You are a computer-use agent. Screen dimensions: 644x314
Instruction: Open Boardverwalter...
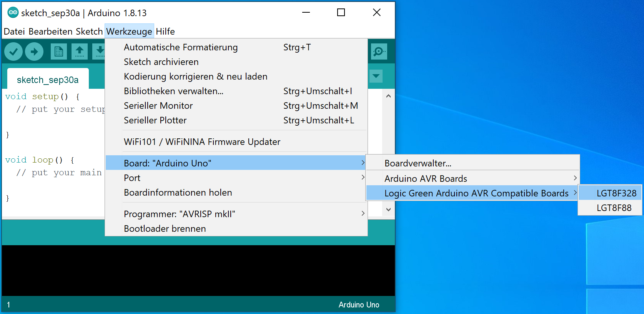click(x=473, y=163)
